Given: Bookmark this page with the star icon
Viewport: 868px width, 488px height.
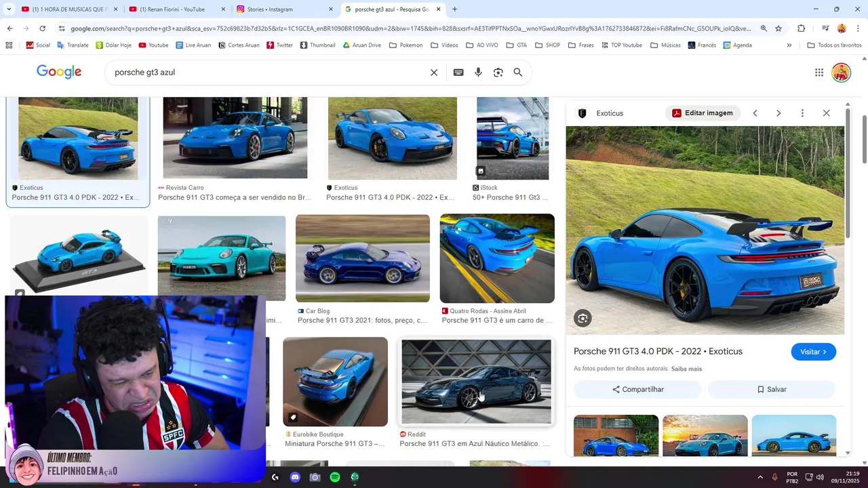Looking at the screenshot, I should pos(778,28).
